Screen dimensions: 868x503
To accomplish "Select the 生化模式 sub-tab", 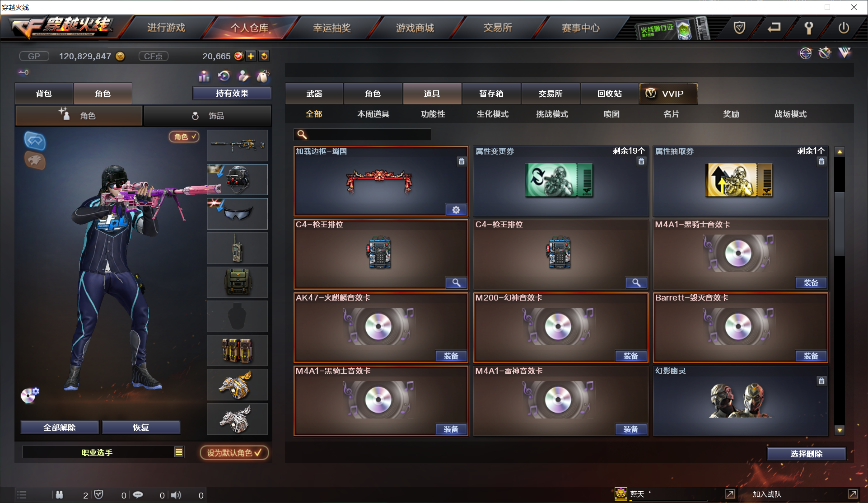I will pos(493,114).
